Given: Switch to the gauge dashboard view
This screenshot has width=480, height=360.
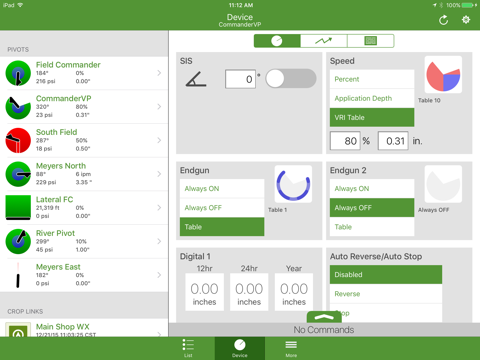Looking at the screenshot, I should pos(277,41).
